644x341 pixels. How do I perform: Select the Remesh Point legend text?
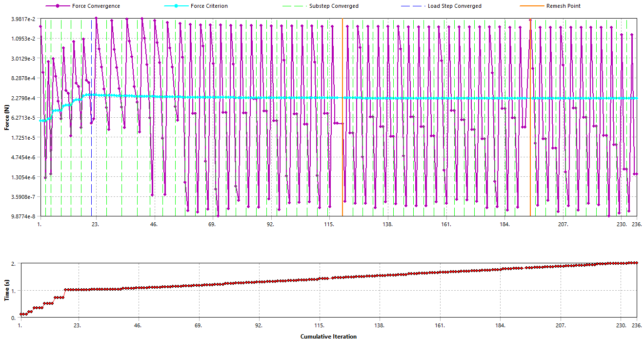[x=564, y=6]
